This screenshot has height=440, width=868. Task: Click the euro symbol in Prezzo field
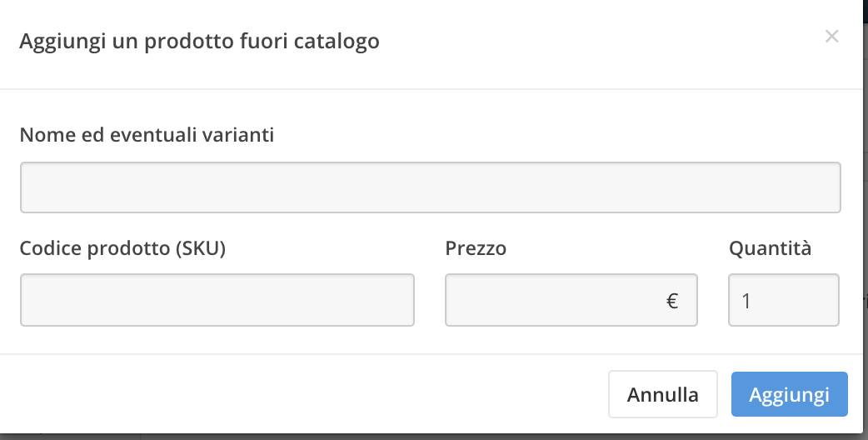coord(672,301)
